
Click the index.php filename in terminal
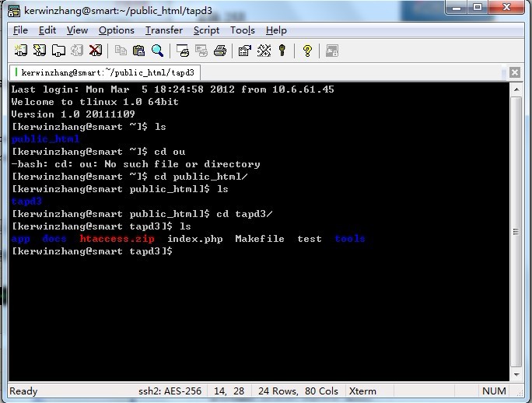point(195,239)
